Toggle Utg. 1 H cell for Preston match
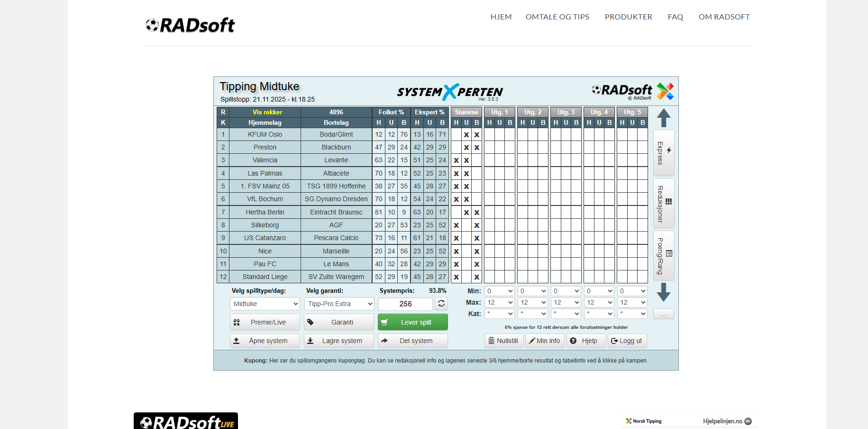The height and width of the screenshot is (429, 868). (x=489, y=148)
